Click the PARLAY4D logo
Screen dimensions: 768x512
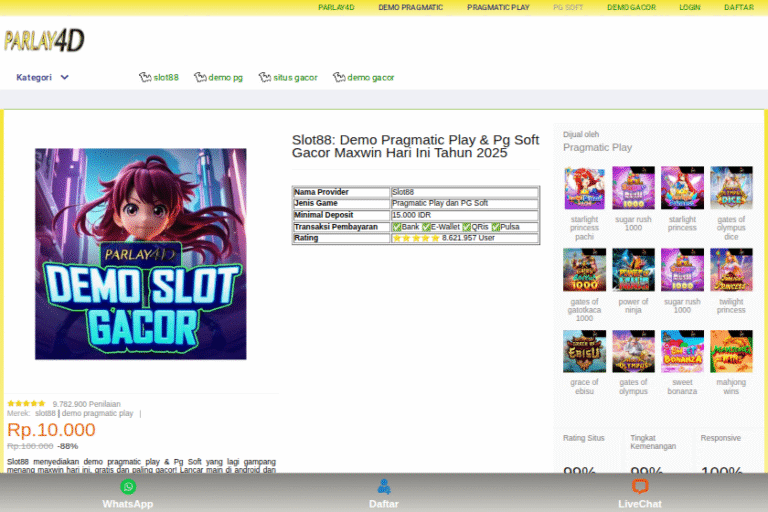click(x=44, y=41)
